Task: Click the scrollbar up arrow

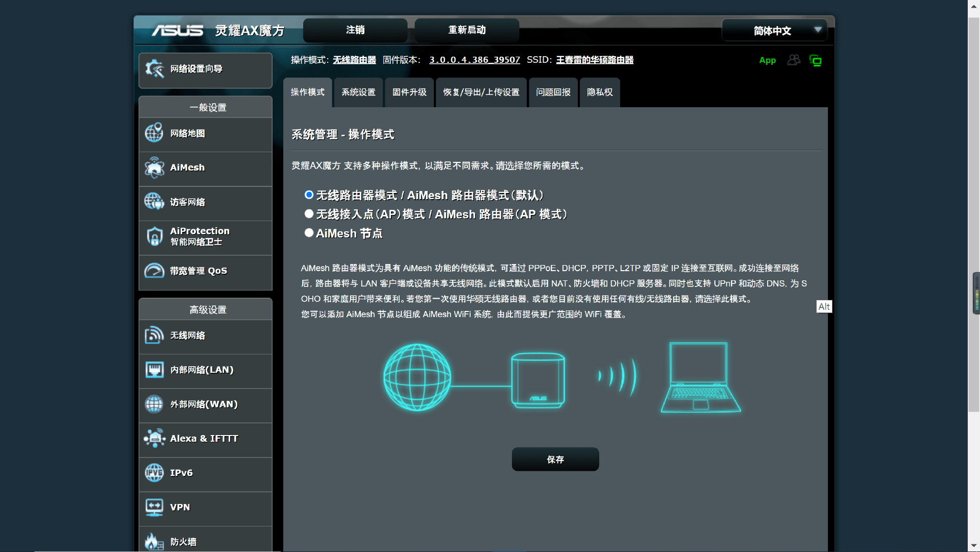Action: [974, 6]
